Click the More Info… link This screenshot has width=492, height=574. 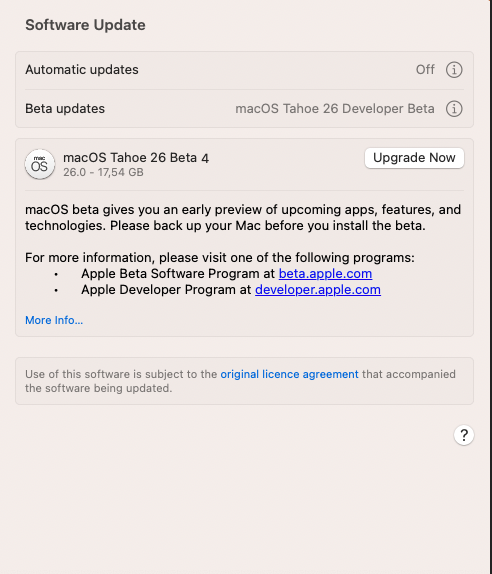tap(54, 320)
